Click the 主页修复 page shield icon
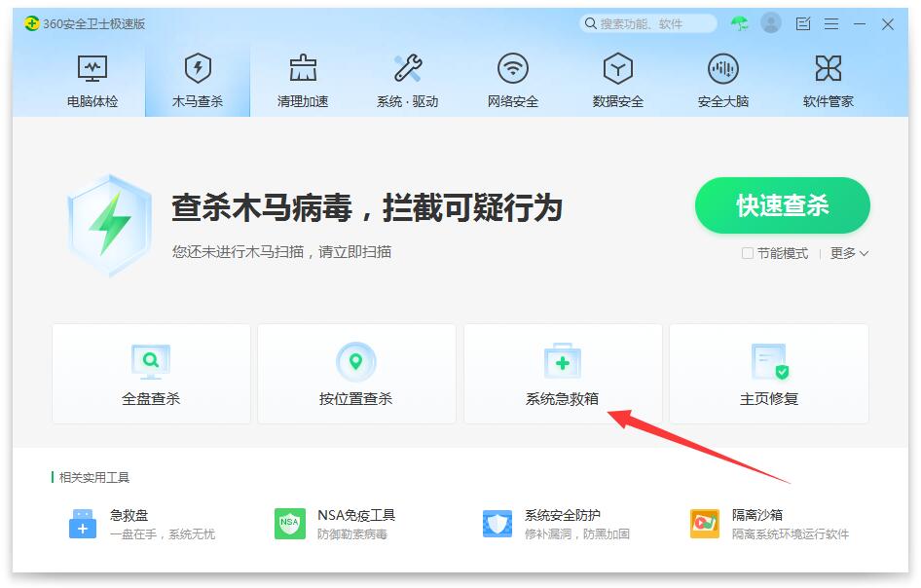The image size is (921, 588). (x=769, y=362)
